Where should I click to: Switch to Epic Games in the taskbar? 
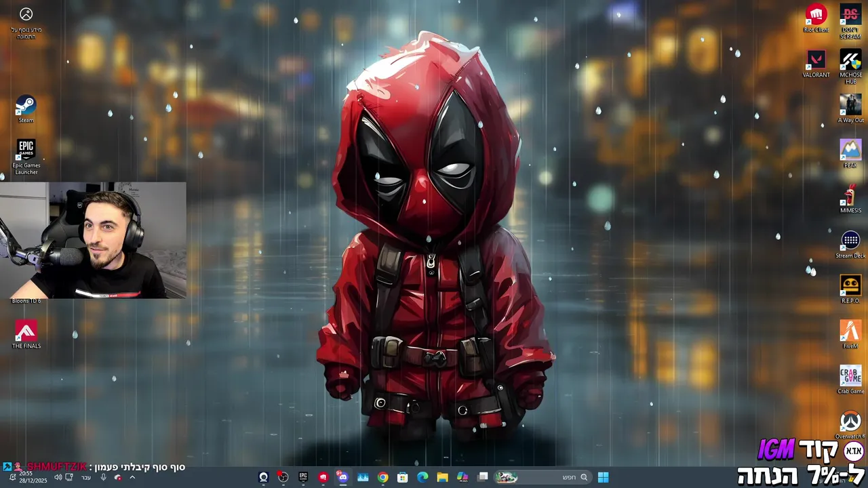[303, 477]
